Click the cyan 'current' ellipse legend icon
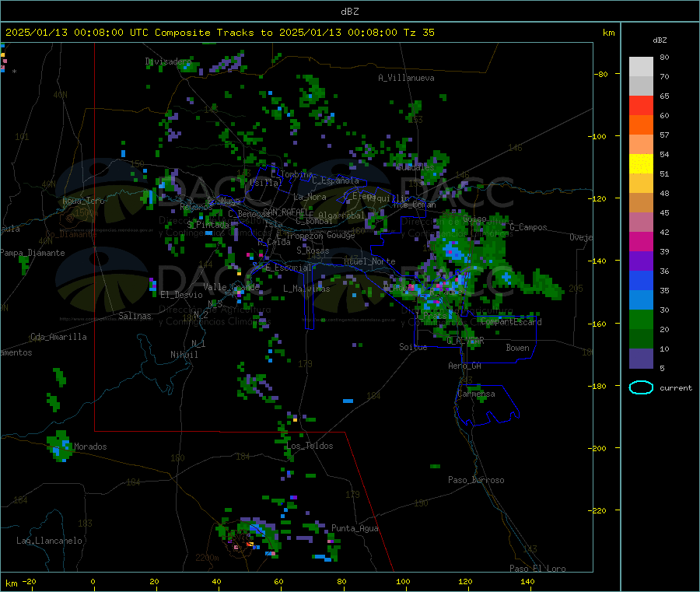700x592 pixels. click(641, 387)
